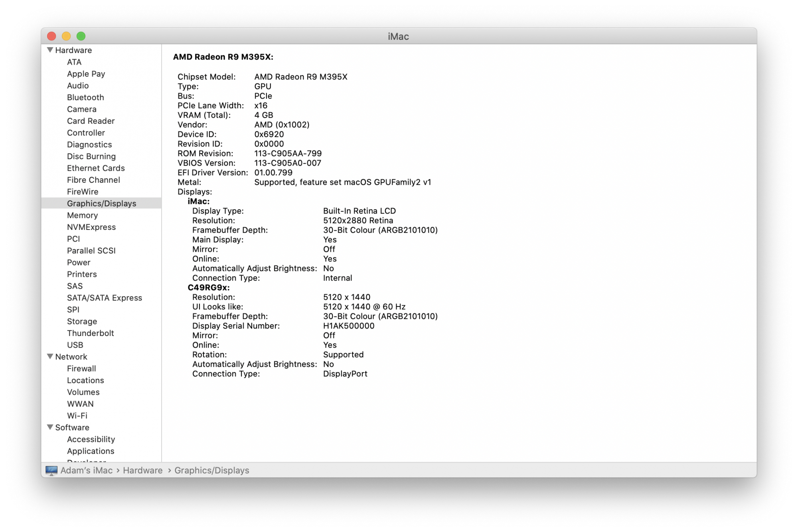This screenshot has height=532, width=798.
Task: Click the green zoom window button
Action: click(x=81, y=36)
